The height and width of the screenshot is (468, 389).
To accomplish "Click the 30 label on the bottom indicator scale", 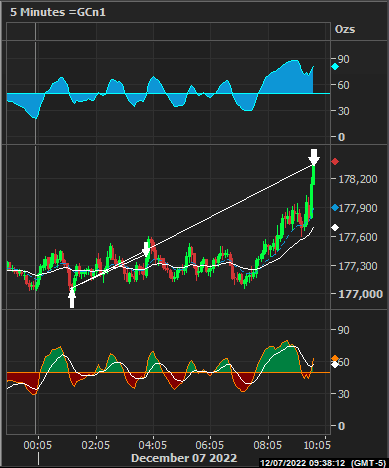I will tap(344, 394).
